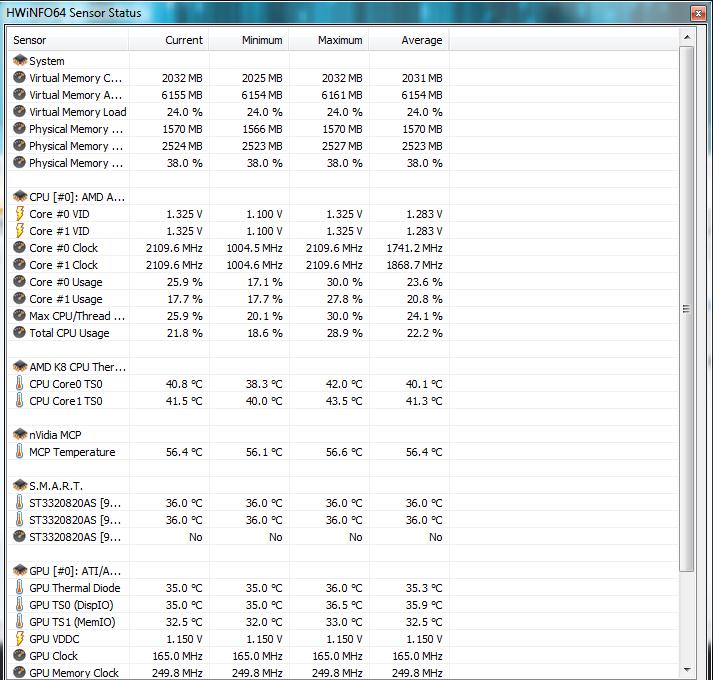
Task: Sort by the Sensor column header
Action: coord(69,40)
